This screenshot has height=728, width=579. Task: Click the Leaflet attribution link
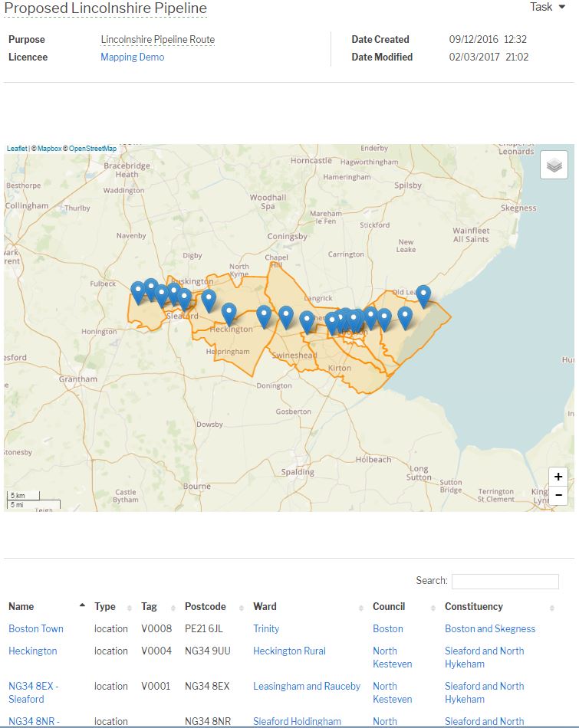pyautogui.click(x=17, y=149)
